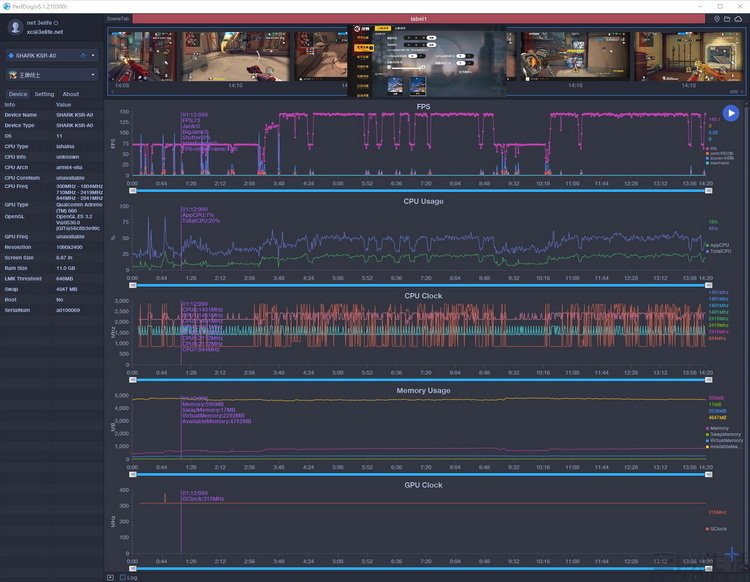Click the user avatar icon
Screen dimensions: 750x582
click(x=15, y=27)
